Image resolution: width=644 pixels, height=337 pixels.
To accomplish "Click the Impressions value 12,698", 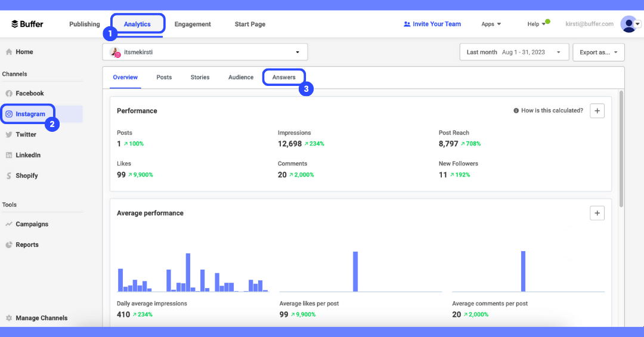I will [x=290, y=143].
